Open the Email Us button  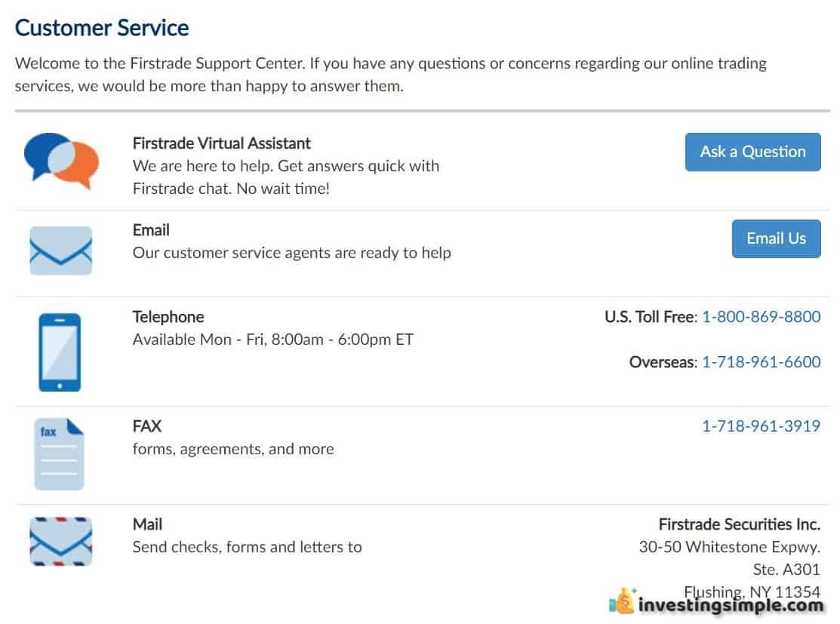coord(777,238)
